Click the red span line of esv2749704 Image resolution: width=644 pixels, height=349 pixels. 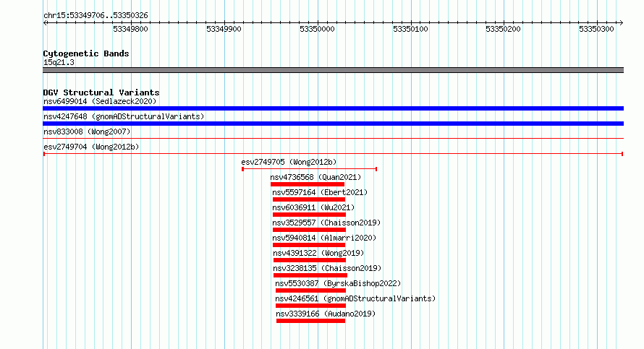(333, 154)
